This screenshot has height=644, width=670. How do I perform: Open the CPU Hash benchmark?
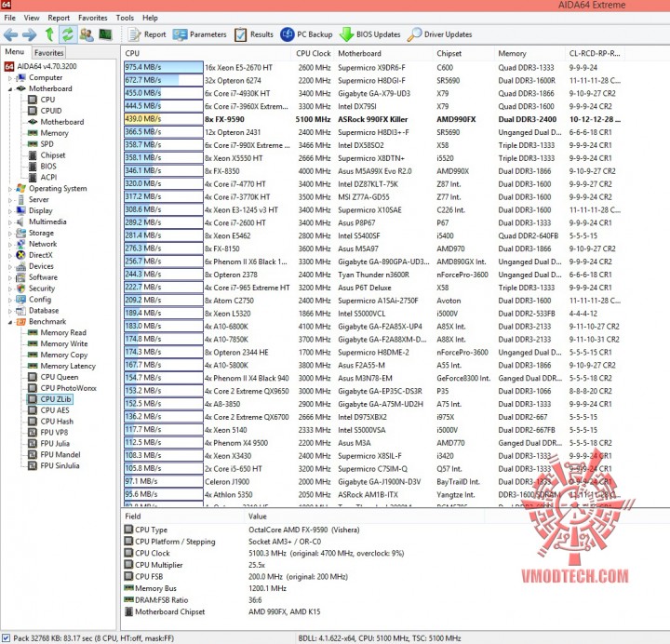tap(50, 422)
